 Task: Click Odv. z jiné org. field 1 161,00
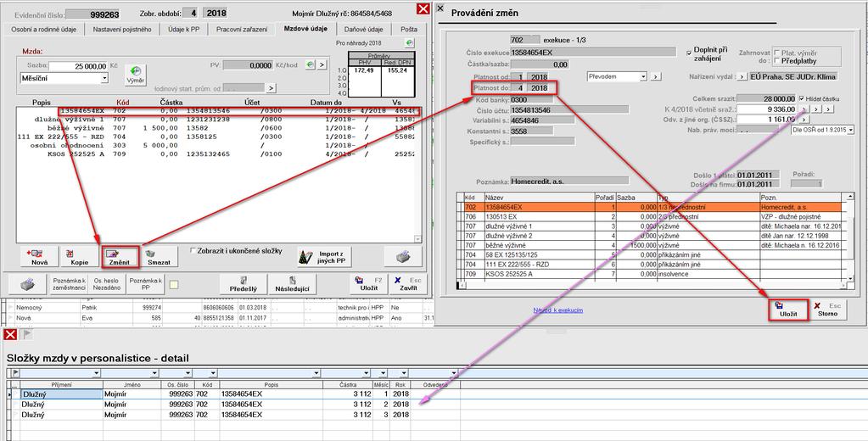[x=767, y=119]
